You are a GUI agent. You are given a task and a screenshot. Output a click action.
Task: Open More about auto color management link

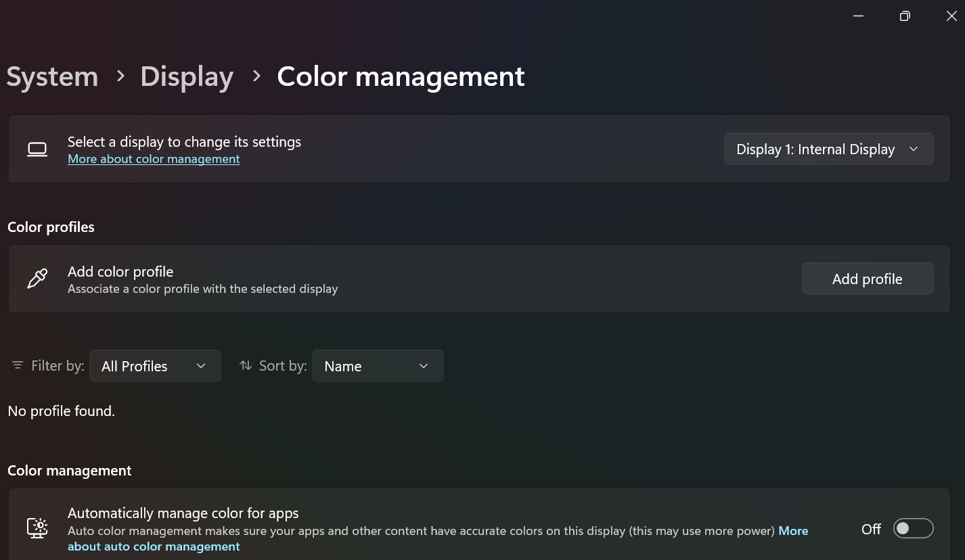coord(154,546)
